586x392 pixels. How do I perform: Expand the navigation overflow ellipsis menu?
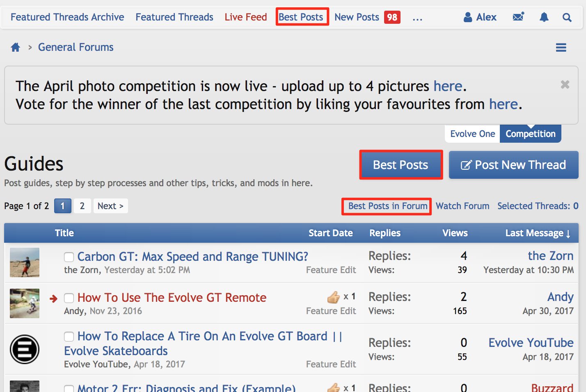point(417,18)
